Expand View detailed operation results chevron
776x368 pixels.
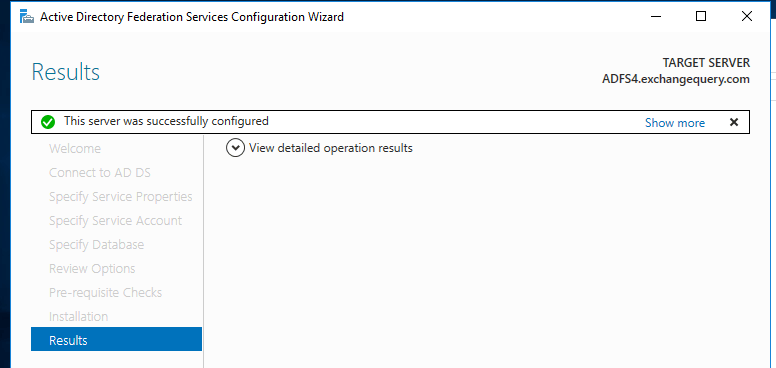coord(235,148)
